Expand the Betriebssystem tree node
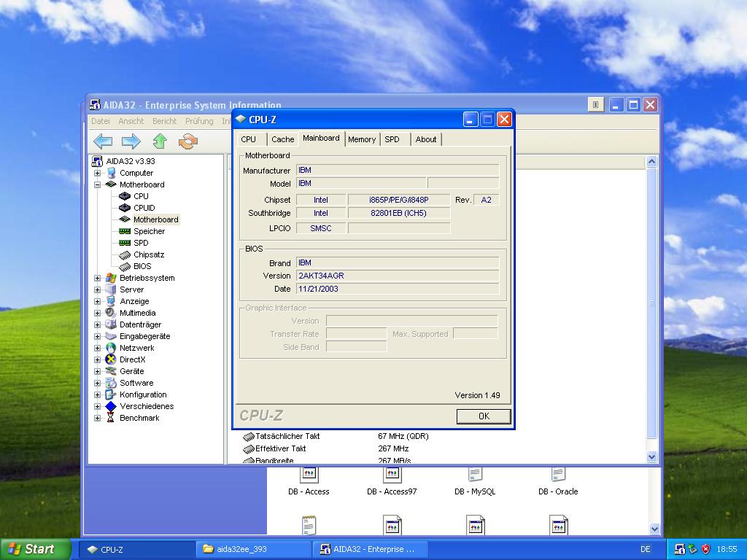Image resolution: width=747 pixels, height=560 pixels. [x=97, y=278]
